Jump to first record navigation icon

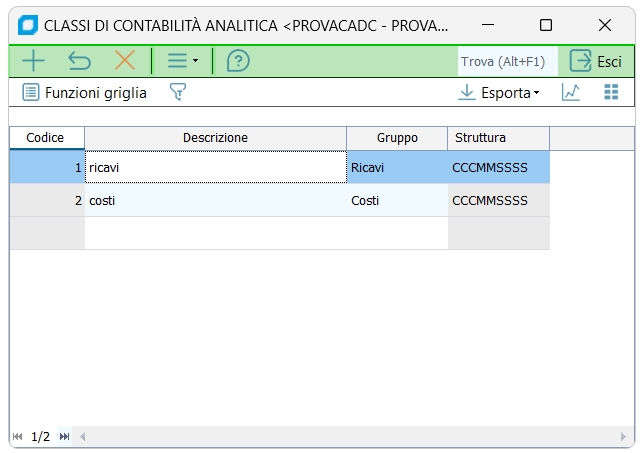tap(17, 437)
